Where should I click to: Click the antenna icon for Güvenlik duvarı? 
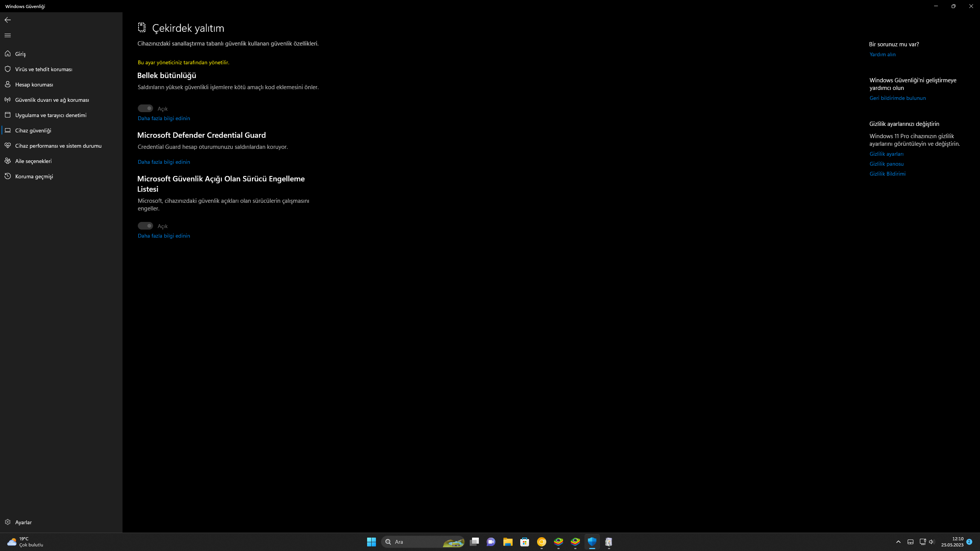click(x=8, y=99)
